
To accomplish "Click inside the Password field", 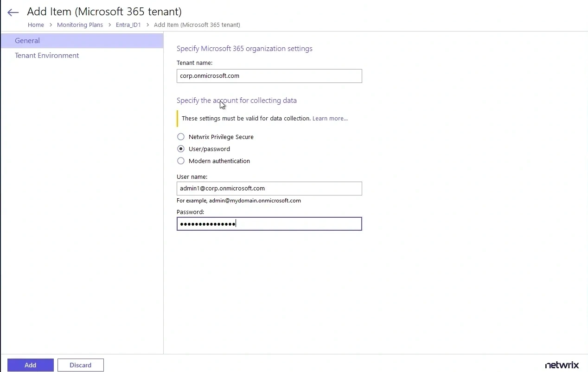I will pos(269,224).
